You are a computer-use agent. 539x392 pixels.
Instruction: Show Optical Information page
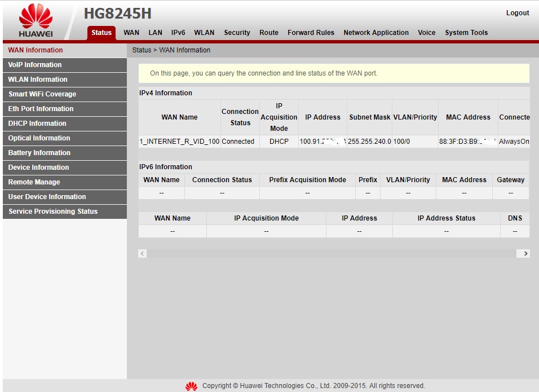coord(39,138)
